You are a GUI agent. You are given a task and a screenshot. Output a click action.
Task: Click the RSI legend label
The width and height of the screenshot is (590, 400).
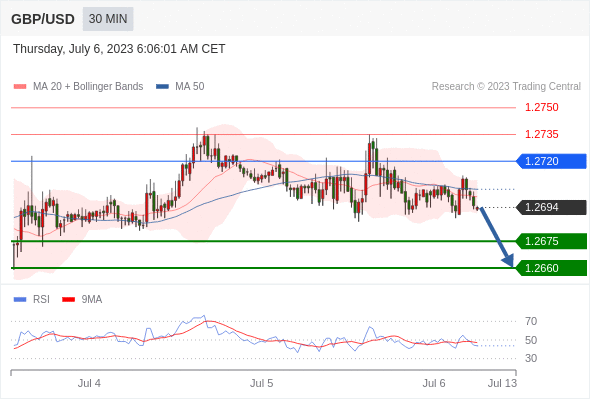tap(41, 300)
